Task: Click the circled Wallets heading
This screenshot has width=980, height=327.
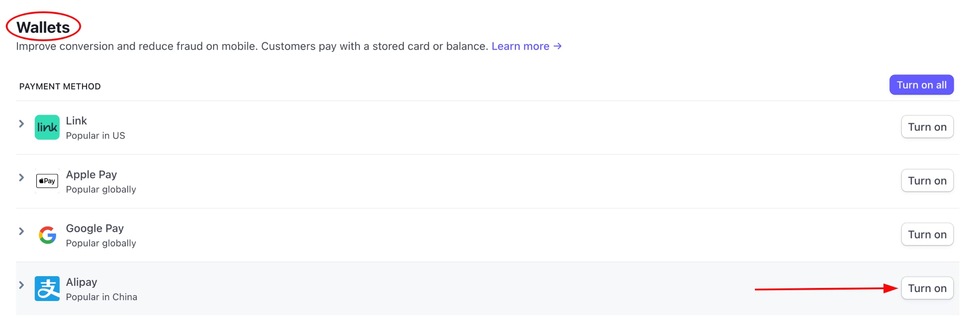Action: click(43, 27)
